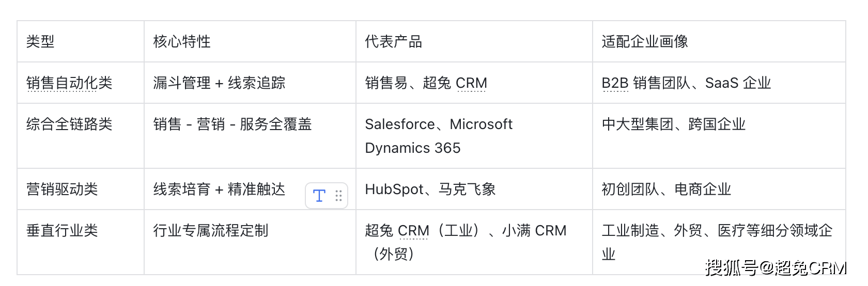Select the 适配企业画像 column header
The width and height of the screenshot is (868, 286).
tap(644, 42)
